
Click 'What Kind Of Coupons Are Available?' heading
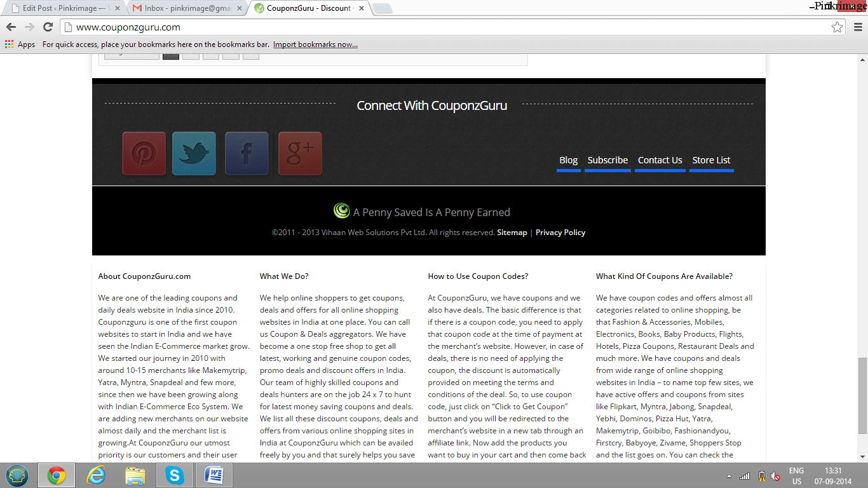664,276
